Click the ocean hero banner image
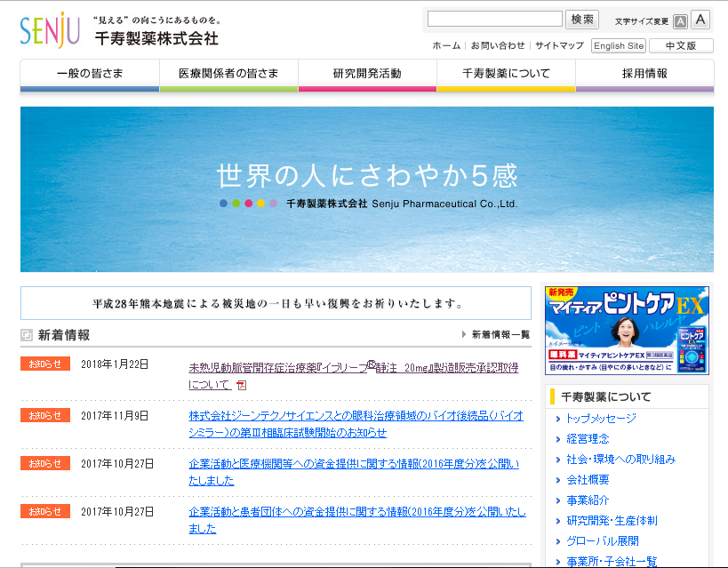728x568 pixels. click(367, 189)
